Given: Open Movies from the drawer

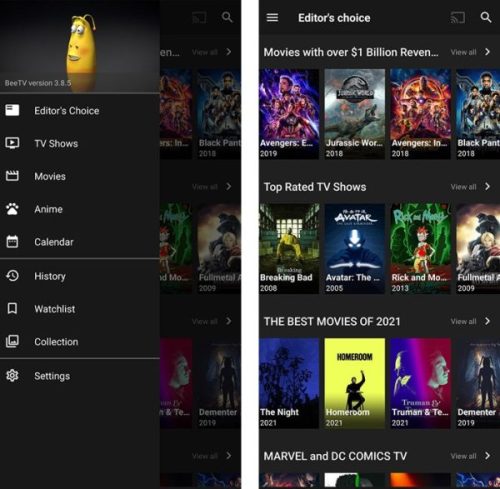Looking at the screenshot, I should tap(80, 176).
